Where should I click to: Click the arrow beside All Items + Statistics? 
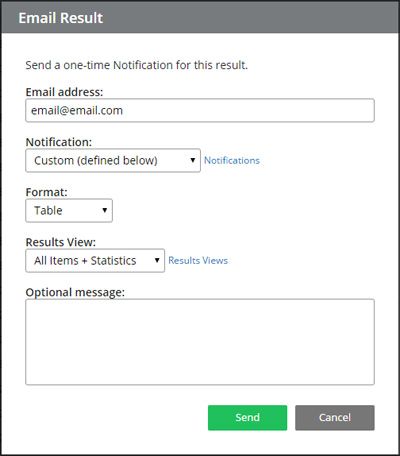click(x=157, y=260)
